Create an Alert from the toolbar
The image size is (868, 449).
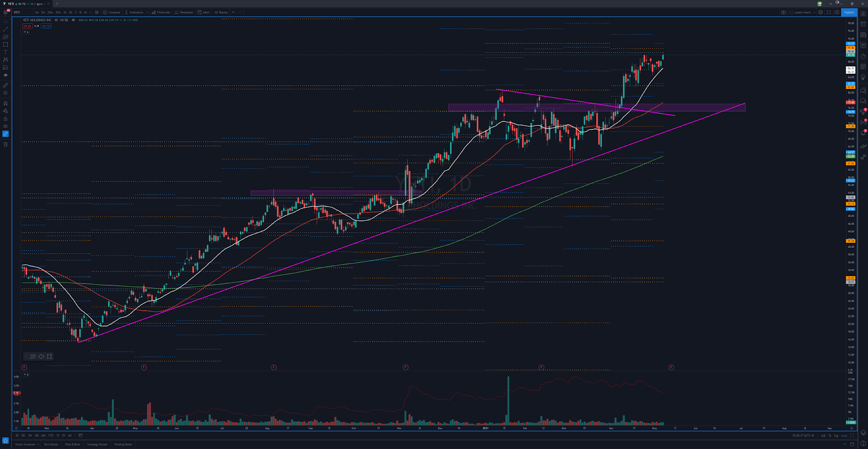204,12
